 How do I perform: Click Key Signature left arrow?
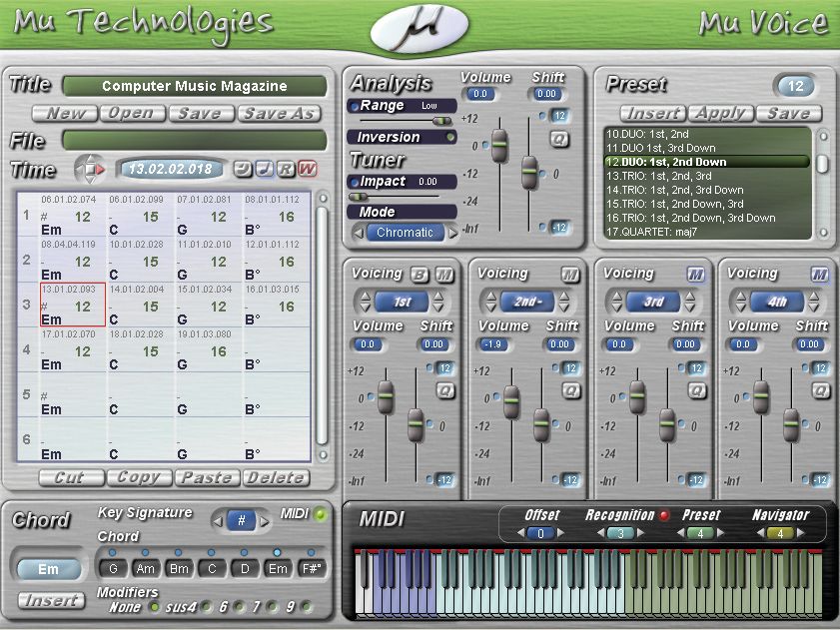(217, 521)
